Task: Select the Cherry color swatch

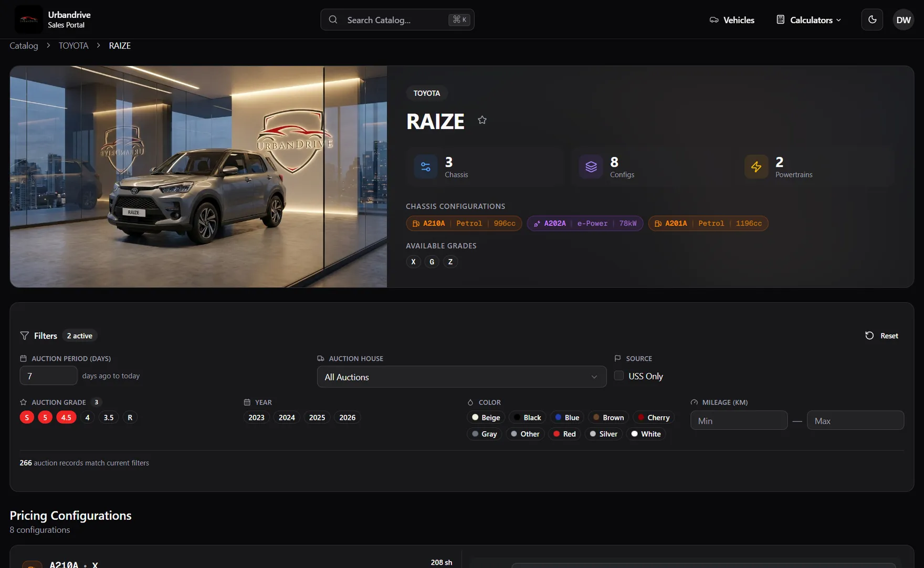Action: point(654,417)
